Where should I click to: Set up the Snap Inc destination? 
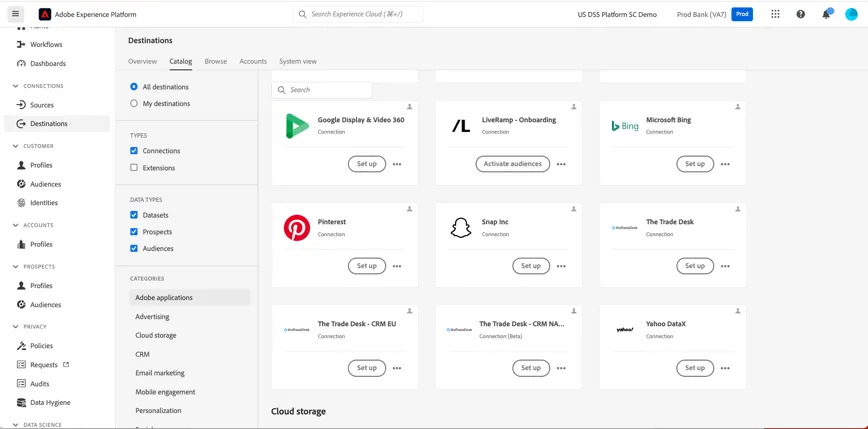tap(531, 266)
